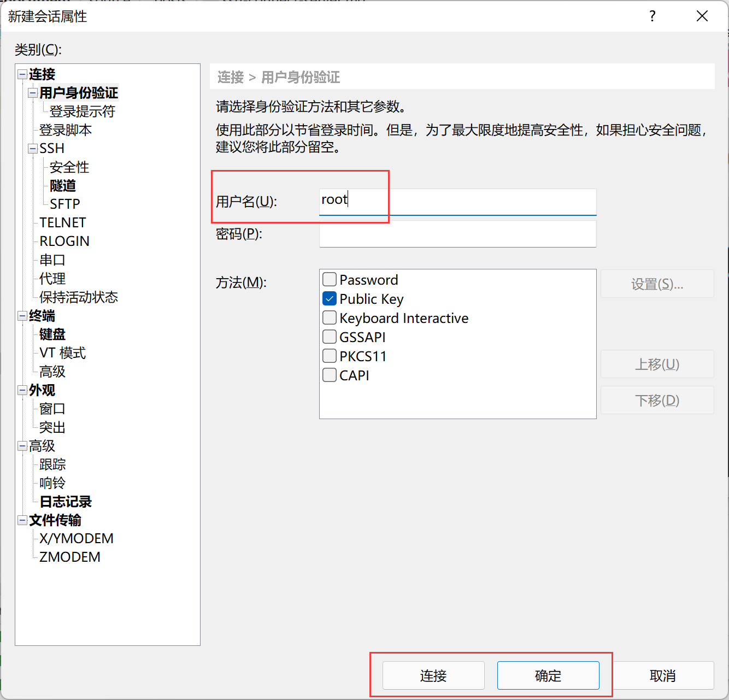Viewport: 729px width, 700px height.
Task: Tick the GSSAPI method checkbox
Action: click(x=330, y=337)
